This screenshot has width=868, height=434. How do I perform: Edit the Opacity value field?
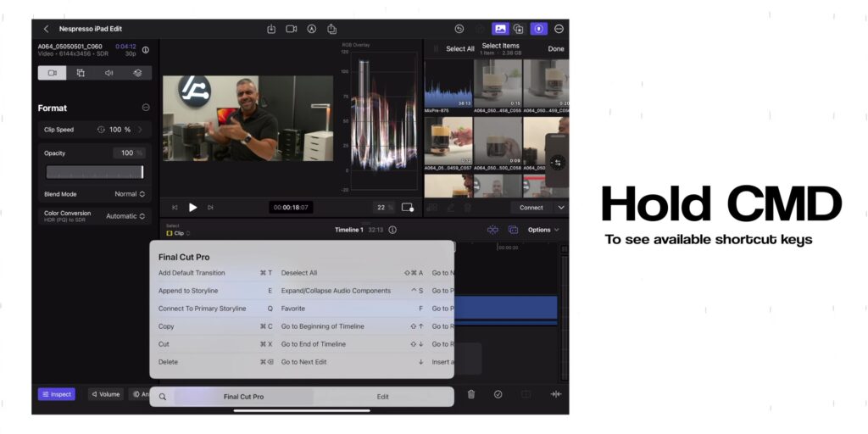coord(129,153)
